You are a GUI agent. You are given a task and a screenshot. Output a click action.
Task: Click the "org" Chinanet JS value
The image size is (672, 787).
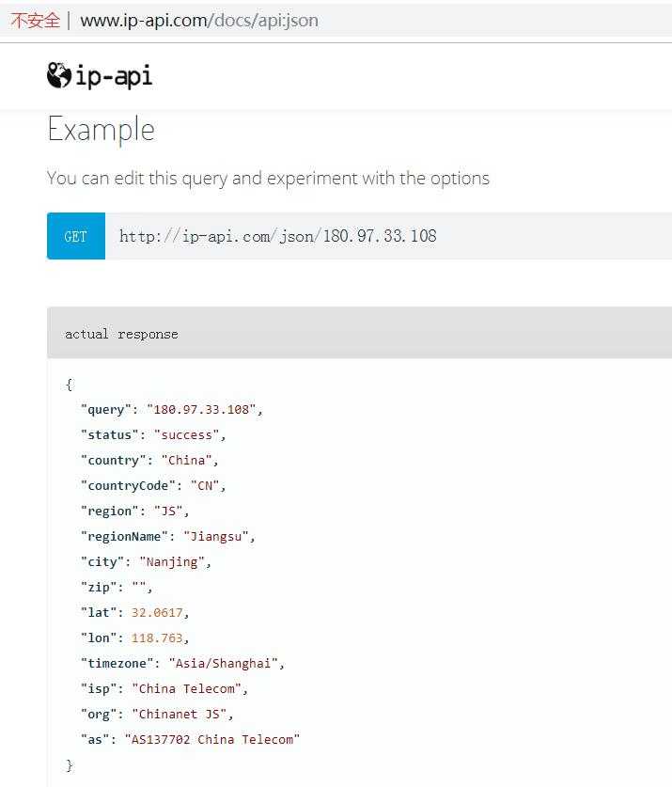pos(180,714)
